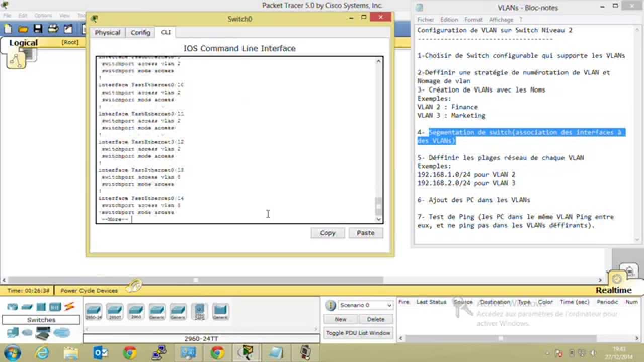The image size is (644, 362).
Task: Click Toggle PDU List Window button
Action: click(x=358, y=333)
